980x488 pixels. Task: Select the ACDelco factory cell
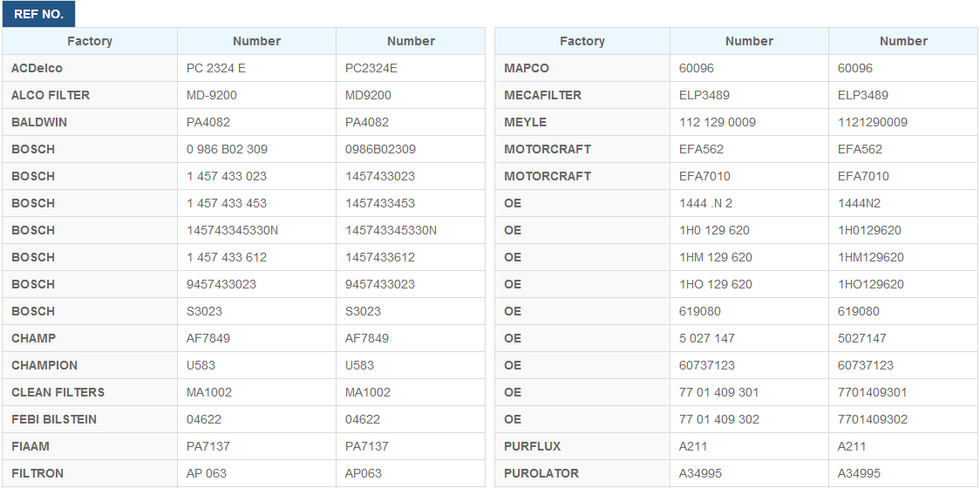(x=37, y=68)
